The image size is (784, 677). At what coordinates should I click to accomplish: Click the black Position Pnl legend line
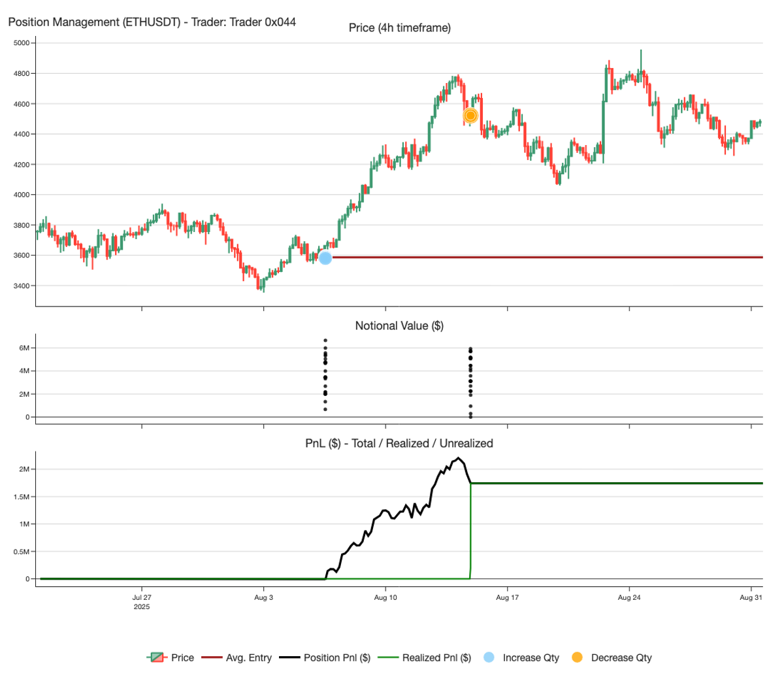289,657
